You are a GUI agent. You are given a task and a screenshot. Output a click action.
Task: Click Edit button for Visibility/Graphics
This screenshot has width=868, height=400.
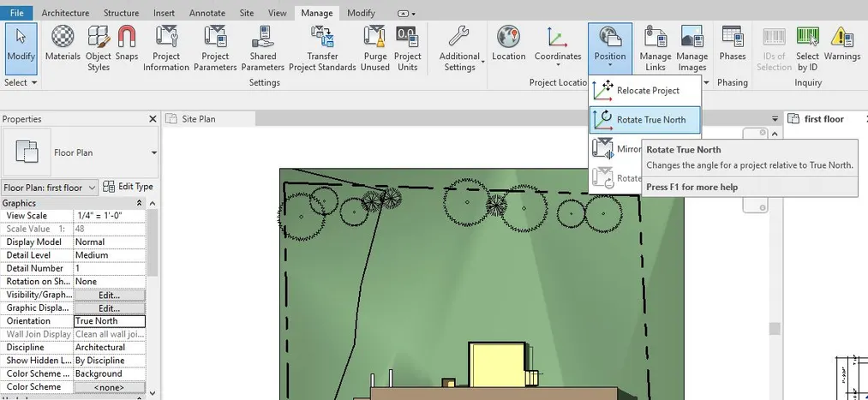(x=109, y=295)
